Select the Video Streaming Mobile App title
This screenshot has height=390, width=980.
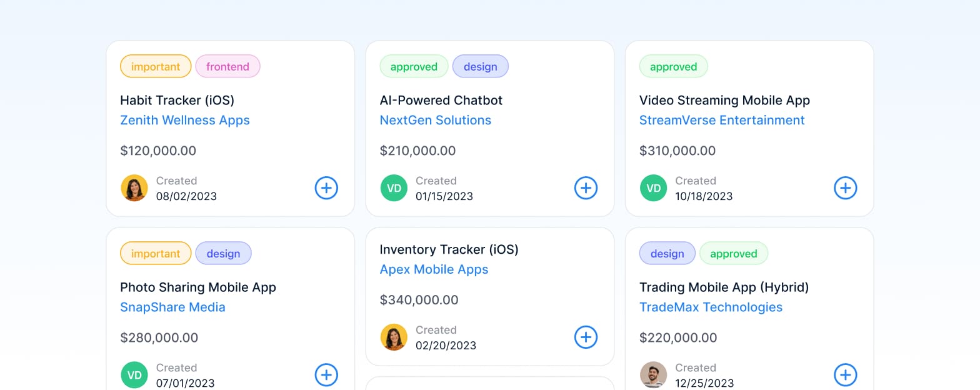724,101
